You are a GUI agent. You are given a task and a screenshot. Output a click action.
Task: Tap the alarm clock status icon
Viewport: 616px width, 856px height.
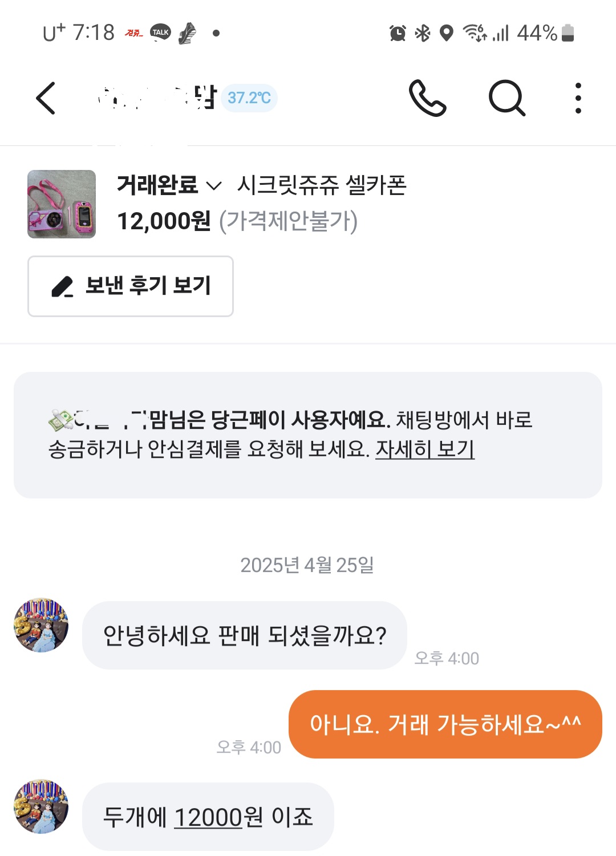(x=398, y=33)
